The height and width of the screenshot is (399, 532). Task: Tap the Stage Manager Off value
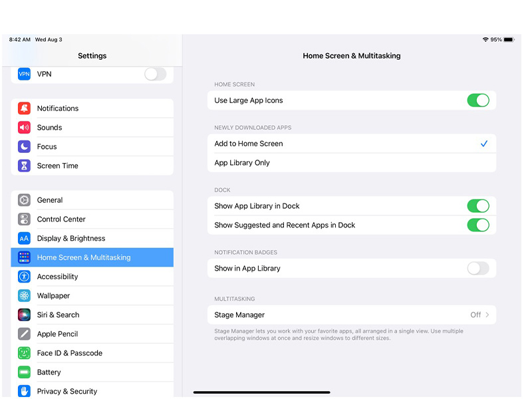click(x=475, y=315)
